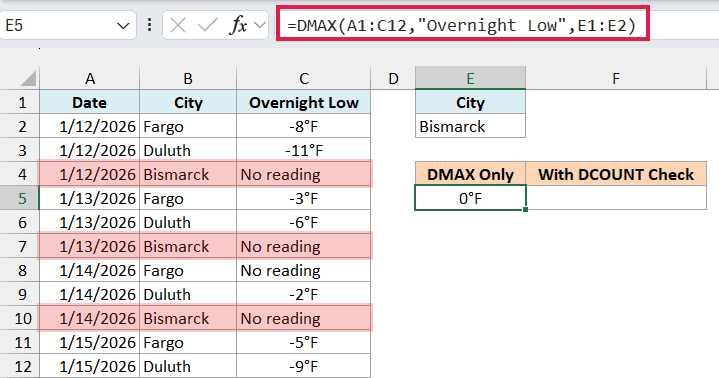Click Duluth in row 6
The image size is (719, 378).
(x=188, y=222)
